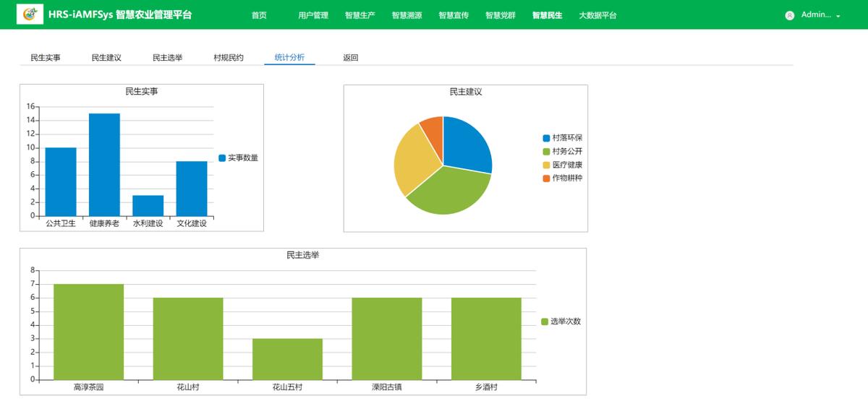This screenshot has height=409, width=868.
Task: Open the 首页 menu
Action: pyautogui.click(x=259, y=15)
